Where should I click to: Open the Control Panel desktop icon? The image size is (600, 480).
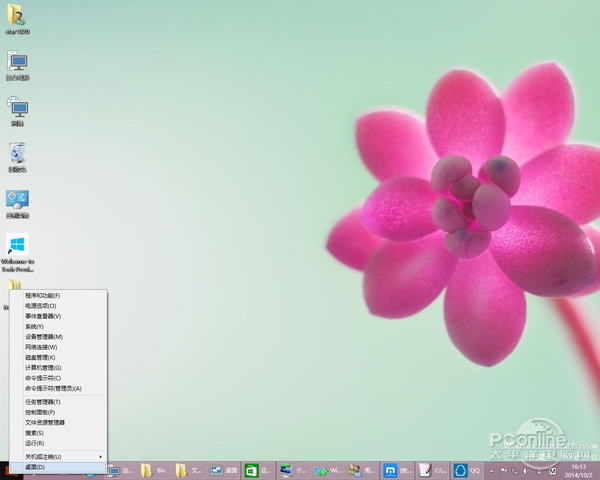click(17, 200)
